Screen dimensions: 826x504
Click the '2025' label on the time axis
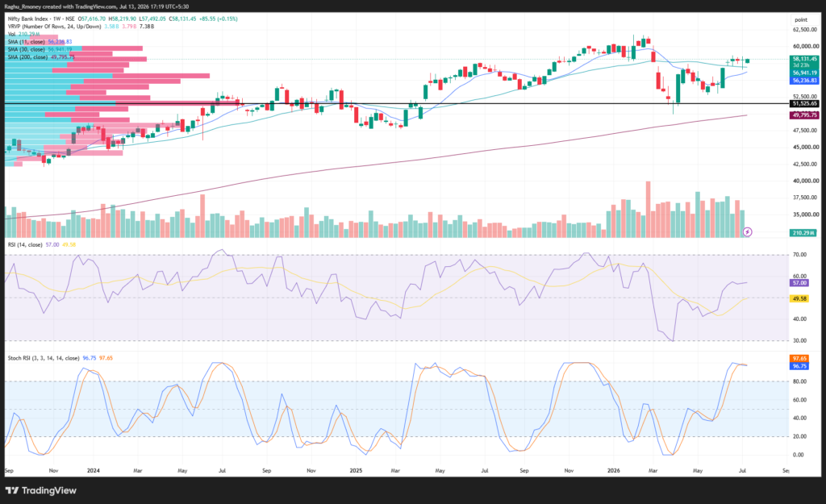click(356, 470)
